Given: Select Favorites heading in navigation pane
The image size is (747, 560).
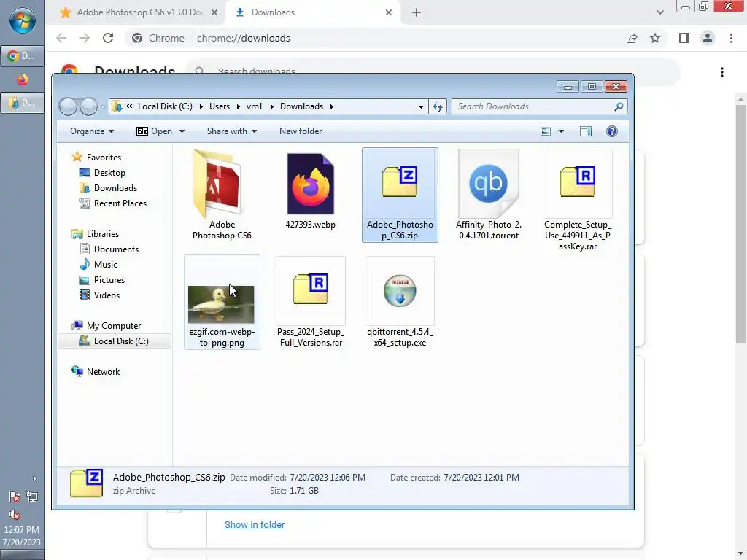Looking at the screenshot, I should [104, 157].
